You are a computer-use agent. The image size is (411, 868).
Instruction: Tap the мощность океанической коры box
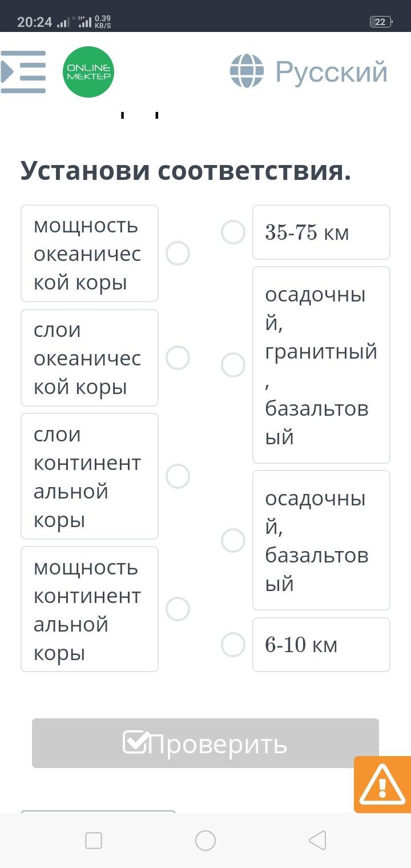(x=90, y=254)
